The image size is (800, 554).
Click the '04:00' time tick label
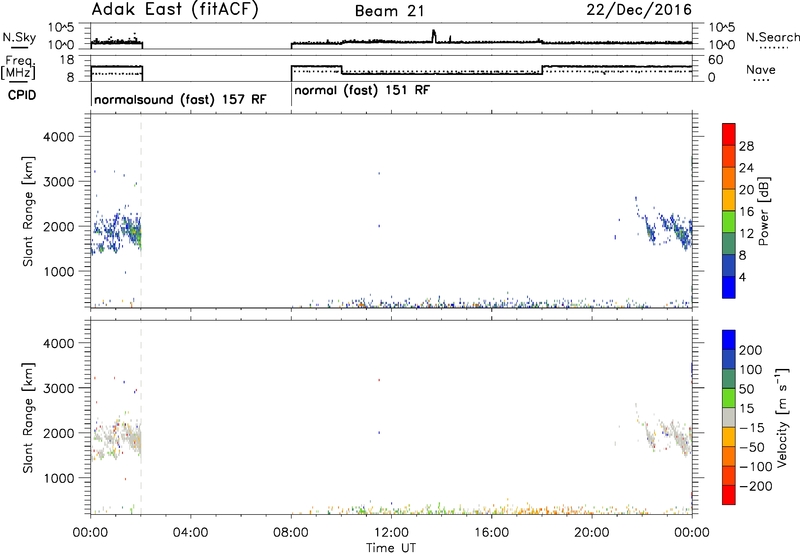tap(190, 533)
